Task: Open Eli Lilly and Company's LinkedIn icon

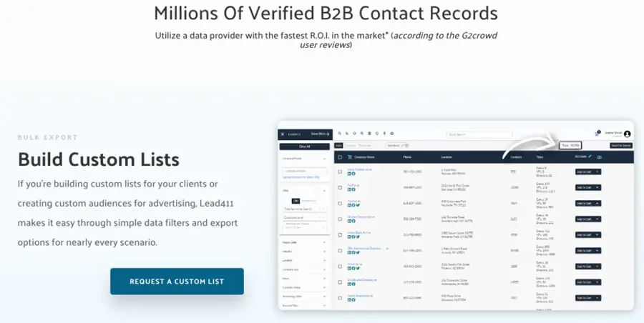Action: (349, 284)
